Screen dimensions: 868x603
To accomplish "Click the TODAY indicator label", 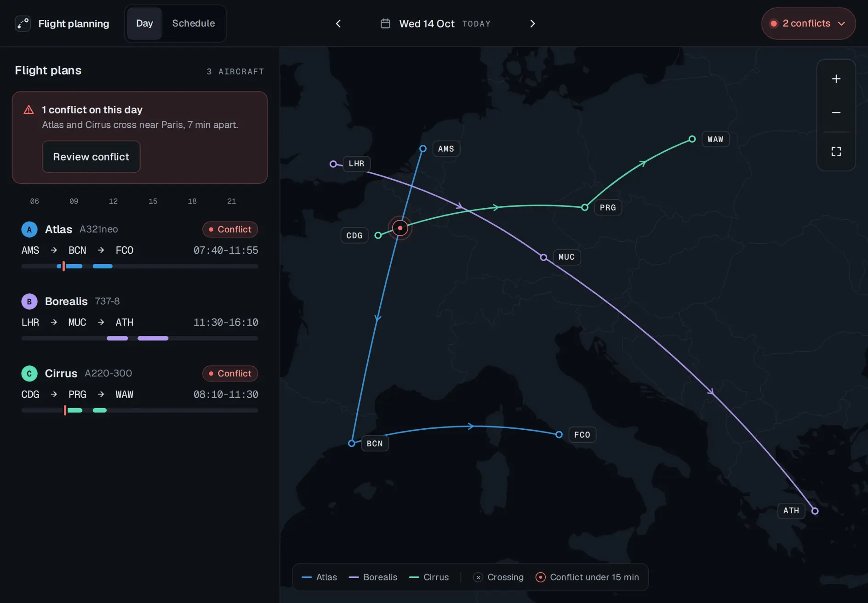I will [476, 24].
